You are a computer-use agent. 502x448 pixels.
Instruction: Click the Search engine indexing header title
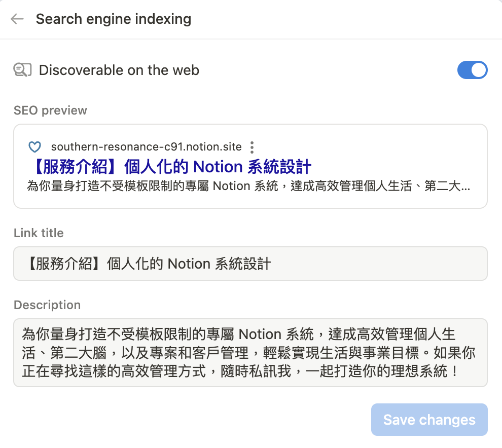coord(113,19)
